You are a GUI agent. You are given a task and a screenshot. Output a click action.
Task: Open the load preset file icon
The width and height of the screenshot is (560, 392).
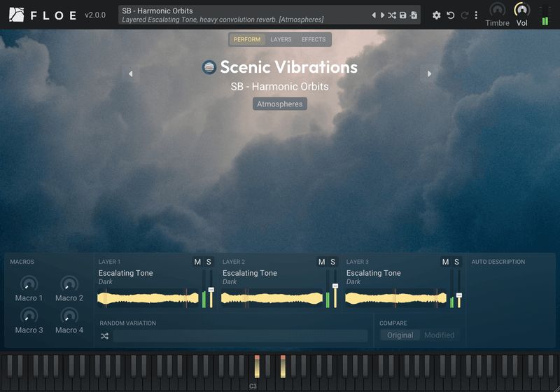click(x=414, y=15)
